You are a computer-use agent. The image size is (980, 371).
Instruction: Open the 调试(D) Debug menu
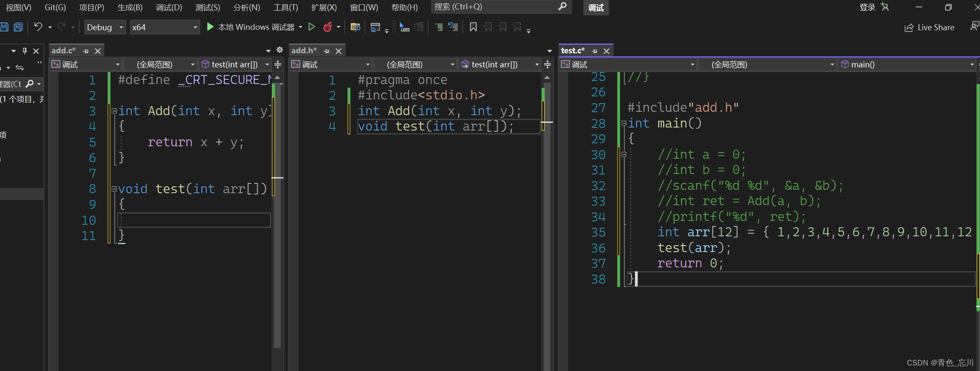click(x=169, y=7)
